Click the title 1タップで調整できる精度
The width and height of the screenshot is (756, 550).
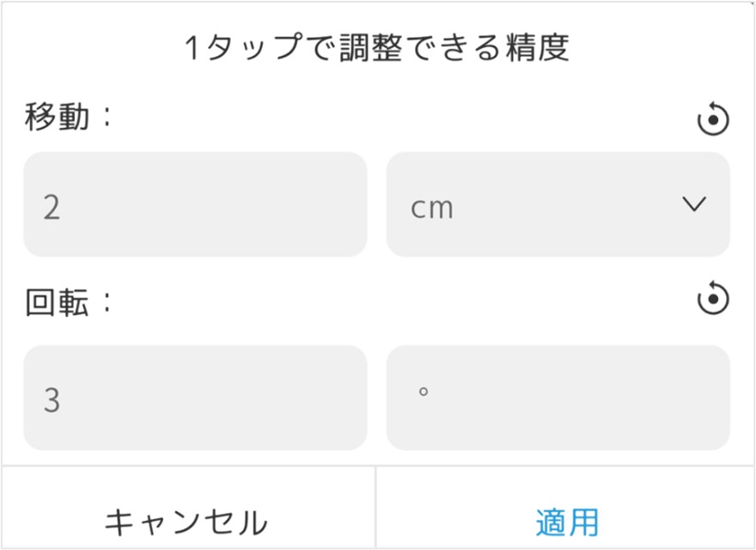pos(378,48)
